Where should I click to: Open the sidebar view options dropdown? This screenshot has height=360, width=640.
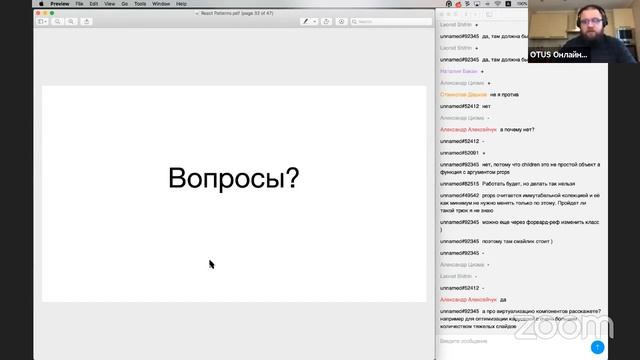click(42, 21)
